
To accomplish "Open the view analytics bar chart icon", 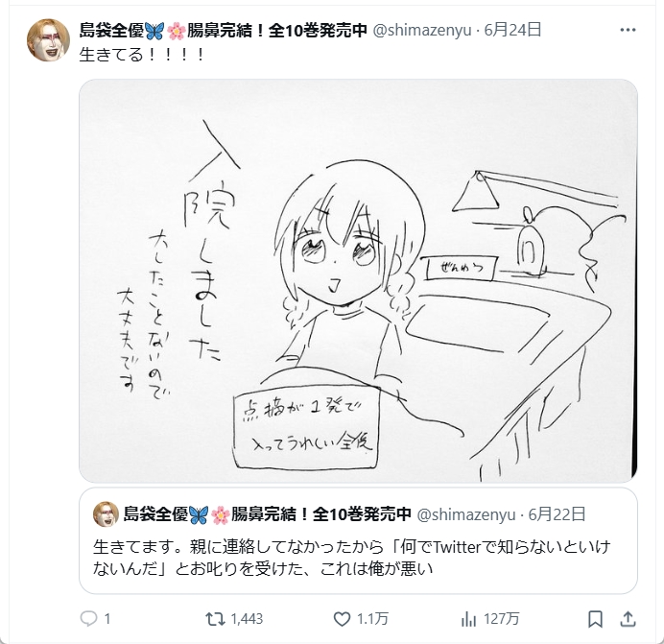I will click(468, 619).
